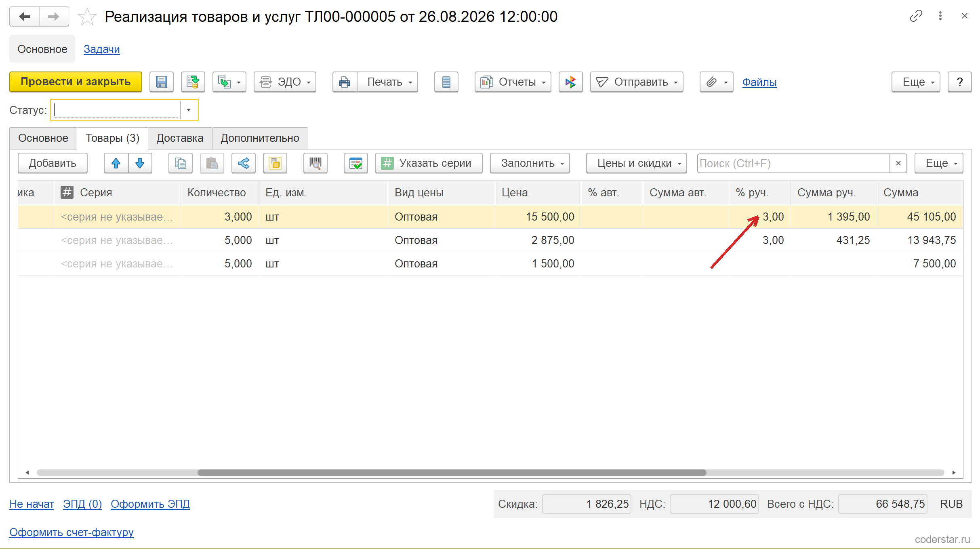Viewport: 980px width, 549px height.
Task: Open the ЭПД (0) link
Action: [x=82, y=504]
